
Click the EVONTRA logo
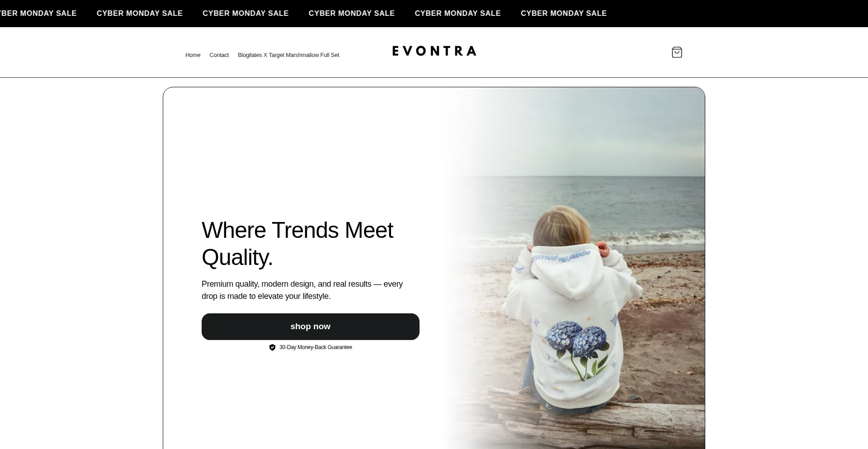click(434, 51)
